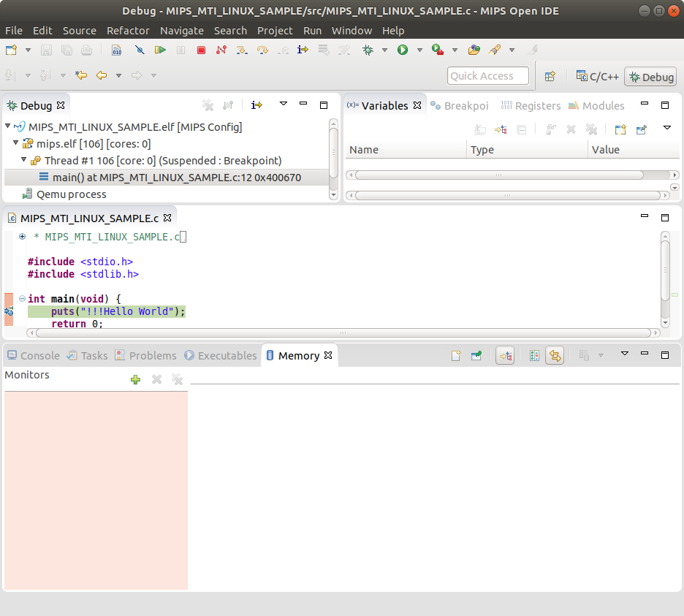684x616 pixels.
Task: Open the Run launch dropdown arrow
Action: click(419, 50)
